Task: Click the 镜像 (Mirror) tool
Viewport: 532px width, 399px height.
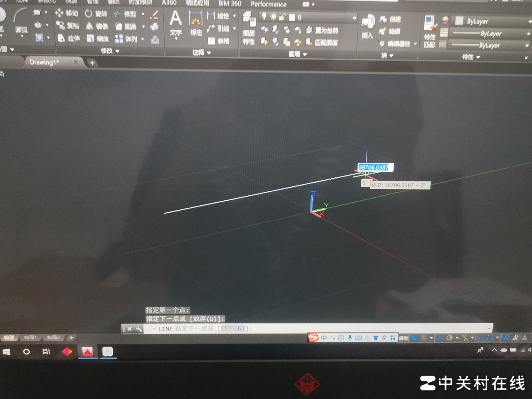Action: click(x=97, y=26)
